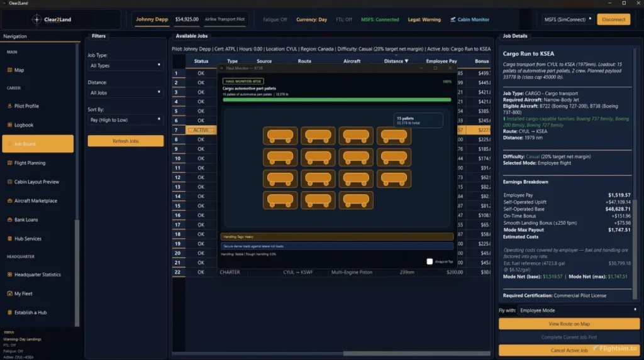Expand the Job Type dropdown
This screenshot has height=360, width=644.
pos(125,65)
